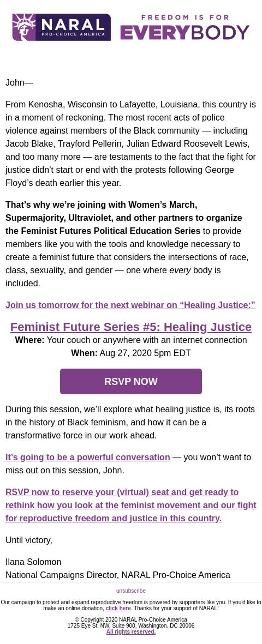Click the Freedom Is For Everybody banner
262x644 pixels.
184,27
